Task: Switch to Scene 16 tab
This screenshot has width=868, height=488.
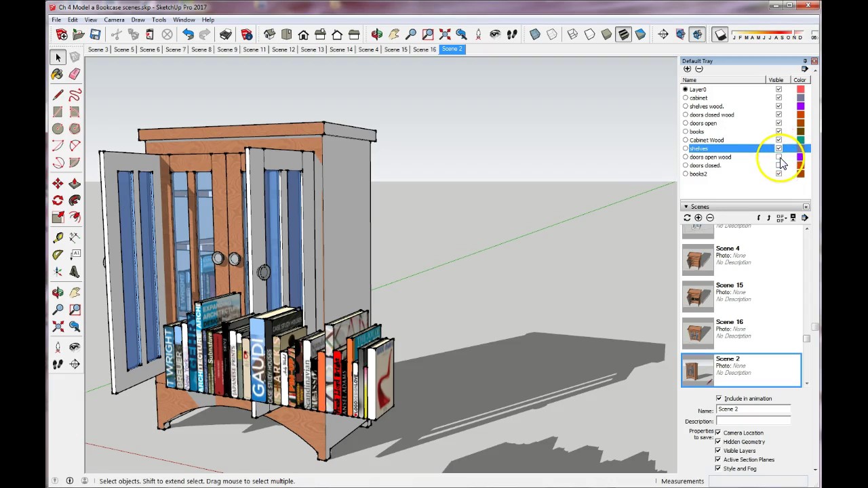Action: [425, 49]
